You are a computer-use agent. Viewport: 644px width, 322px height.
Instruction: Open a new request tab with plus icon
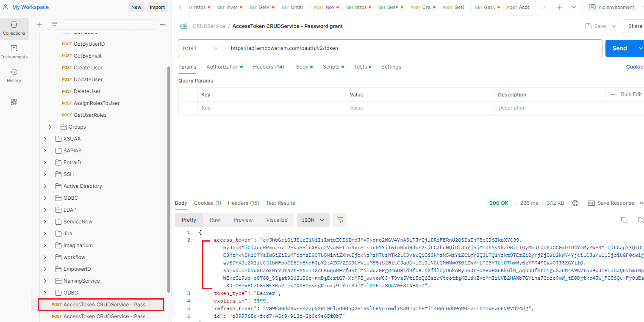[x=560, y=7]
